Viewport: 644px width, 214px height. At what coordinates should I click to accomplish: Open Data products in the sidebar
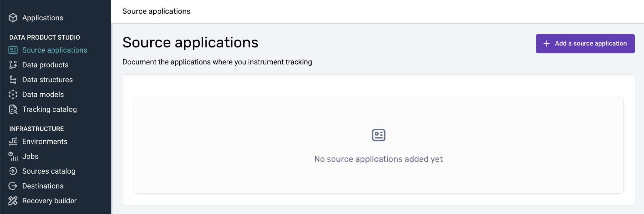click(45, 65)
